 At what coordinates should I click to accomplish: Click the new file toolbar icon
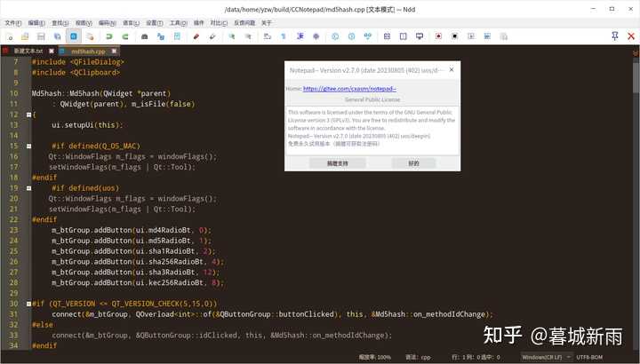[10, 36]
